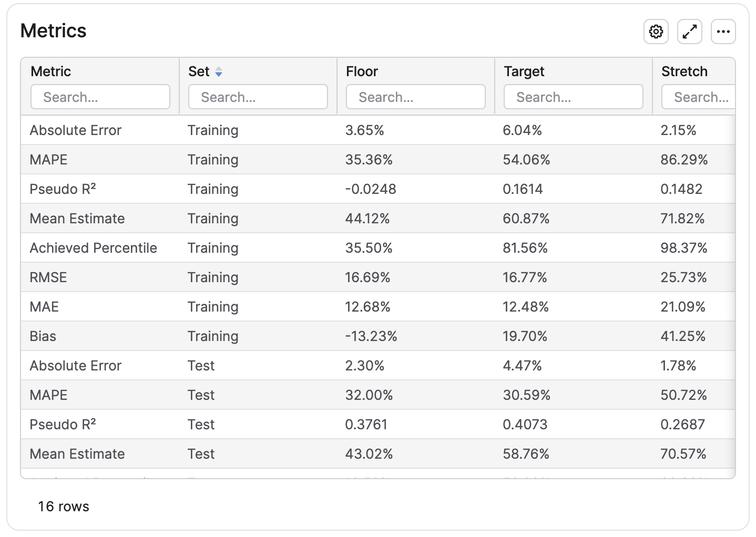Viewport: 756px width, 537px height.
Task: Click Floor value 44.12%
Action: click(367, 219)
